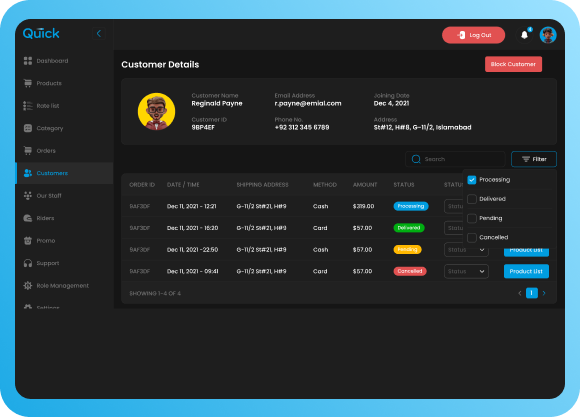The image size is (580, 417).
Task: Click the Riders helmet icon
Action: (28, 218)
